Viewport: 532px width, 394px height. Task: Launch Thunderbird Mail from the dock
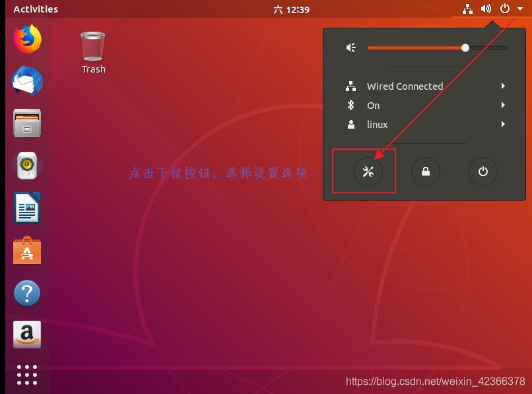[27, 81]
